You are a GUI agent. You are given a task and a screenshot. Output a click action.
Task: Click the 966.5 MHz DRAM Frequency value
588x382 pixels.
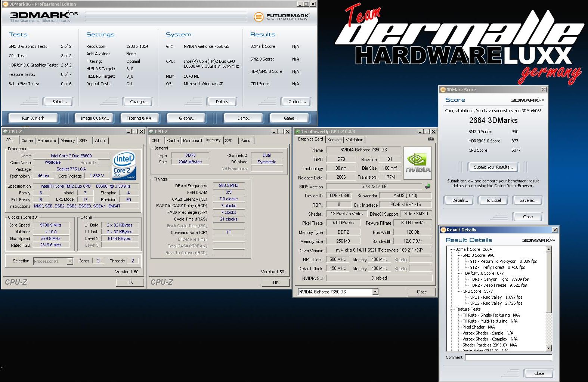pos(229,185)
